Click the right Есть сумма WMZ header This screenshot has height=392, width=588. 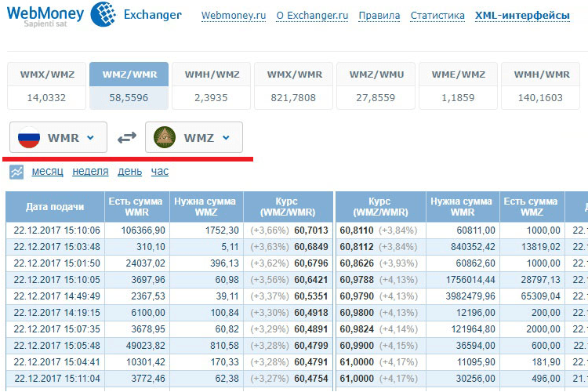click(532, 207)
